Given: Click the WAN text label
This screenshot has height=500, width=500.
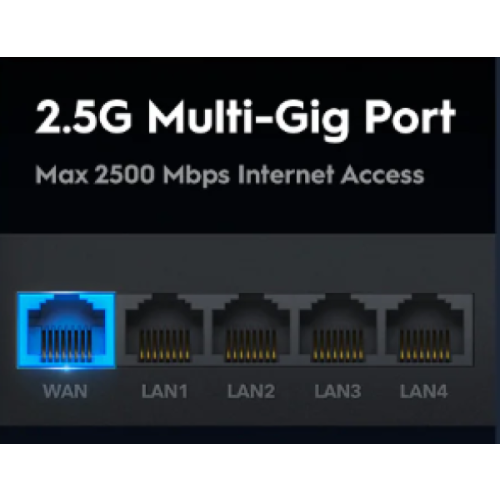Looking at the screenshot, I should click(x=65, y=391).
